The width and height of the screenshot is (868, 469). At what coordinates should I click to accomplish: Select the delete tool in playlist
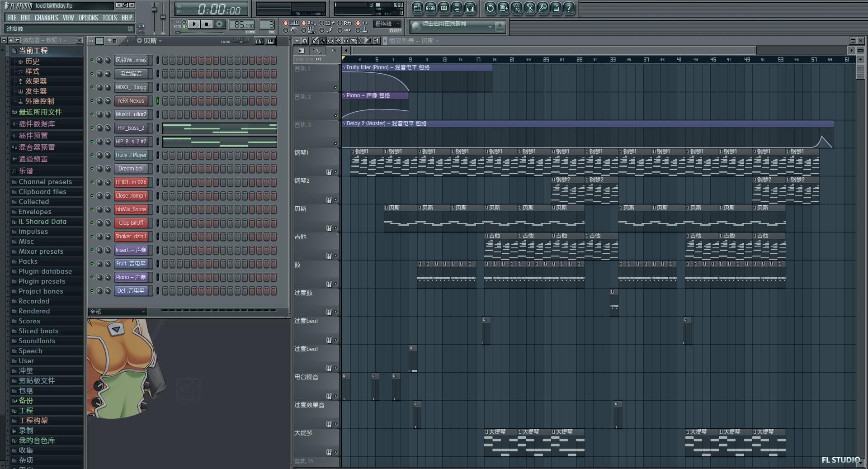[330, 41]
